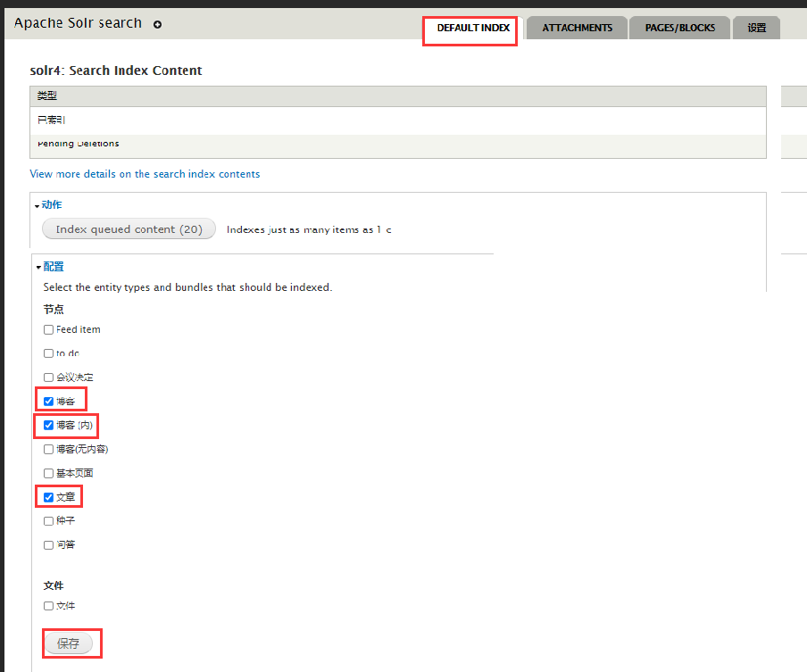Go to the 设置 tab
This screenshot has width=807, height=672.
(757, 28)
